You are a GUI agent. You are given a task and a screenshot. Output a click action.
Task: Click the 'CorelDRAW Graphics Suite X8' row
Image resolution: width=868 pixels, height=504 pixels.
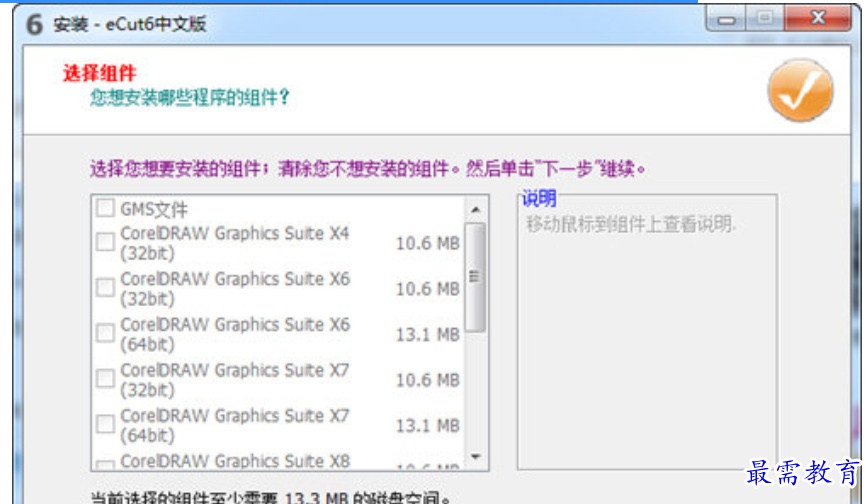(x=278, y=462)
